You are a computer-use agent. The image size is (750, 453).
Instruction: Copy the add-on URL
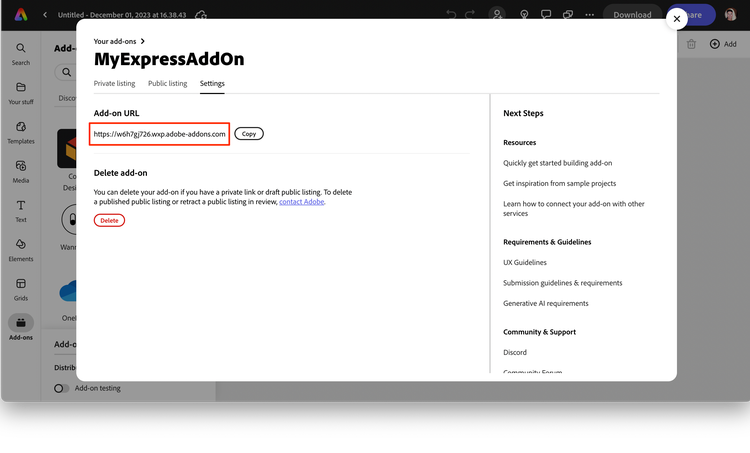pos(249,133)
